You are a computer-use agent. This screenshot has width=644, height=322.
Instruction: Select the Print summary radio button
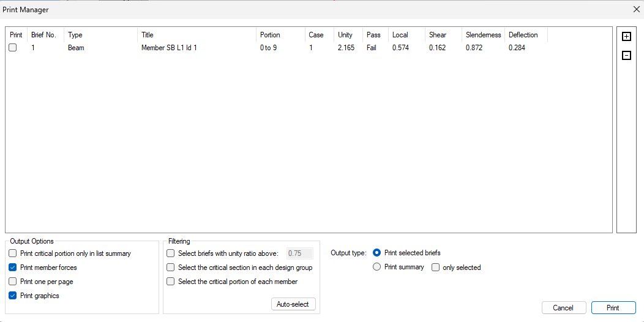click(x=377, y=267)
